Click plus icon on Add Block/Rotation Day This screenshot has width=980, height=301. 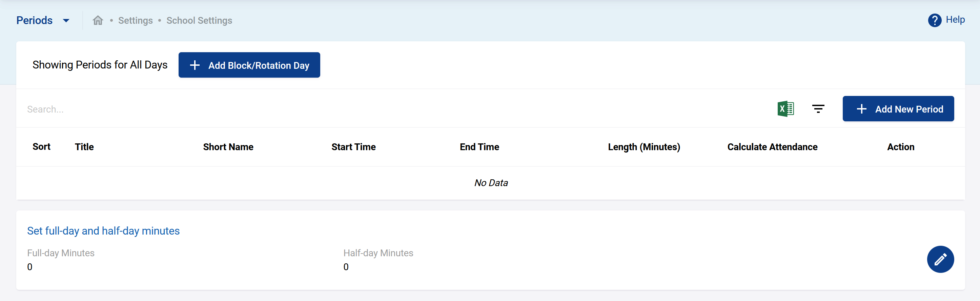point(195,65)
